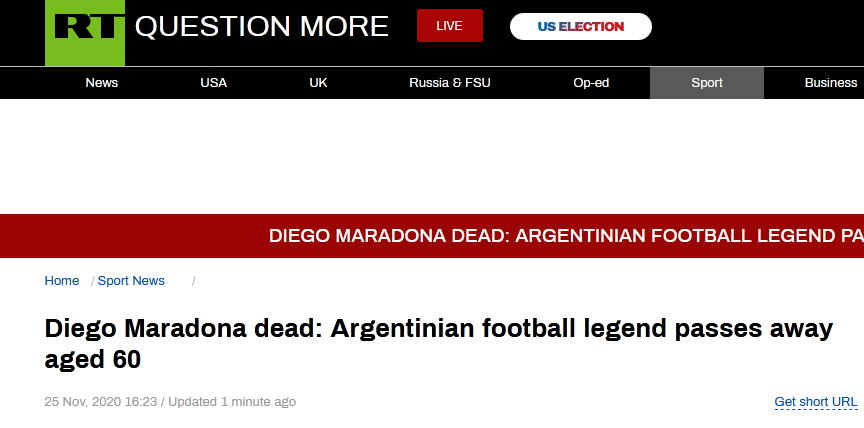Click the 25 Nov, 2020 publication date
The height and width of the screenshot is (428, 864).
tap(100, 402)
